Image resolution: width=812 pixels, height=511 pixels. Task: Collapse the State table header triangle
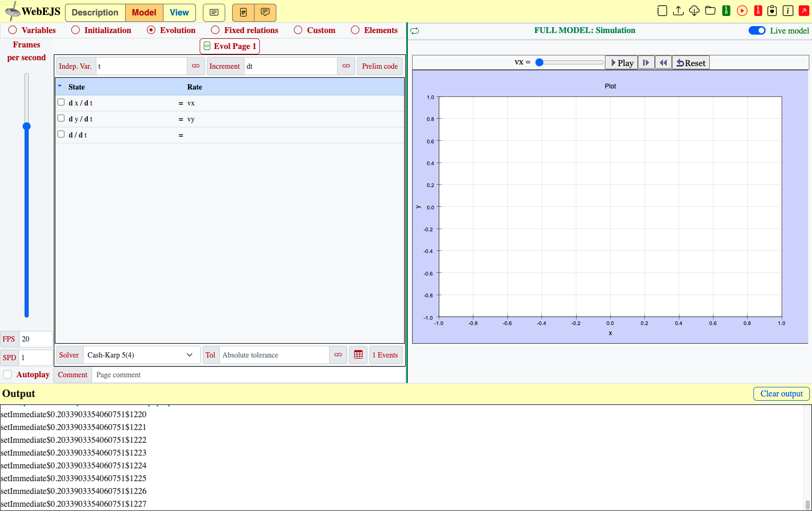click(x=60, y=86)
